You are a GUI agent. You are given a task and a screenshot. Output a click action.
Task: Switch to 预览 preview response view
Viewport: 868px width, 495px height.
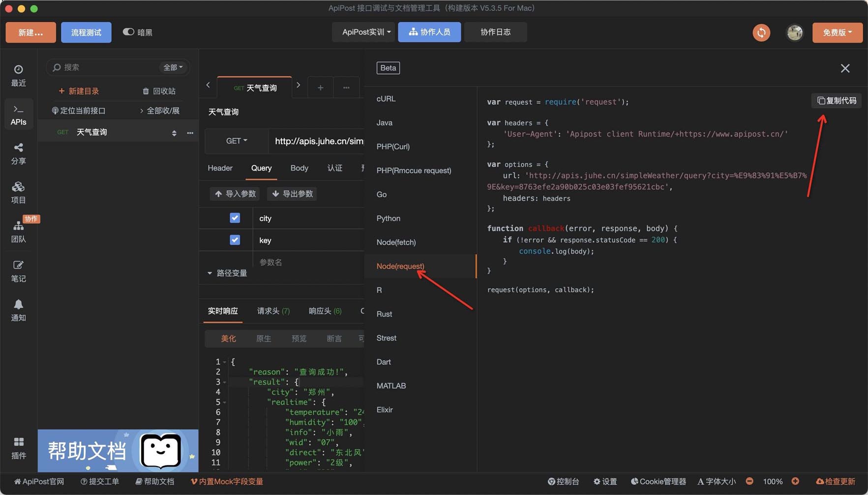(x=299, y=338)
